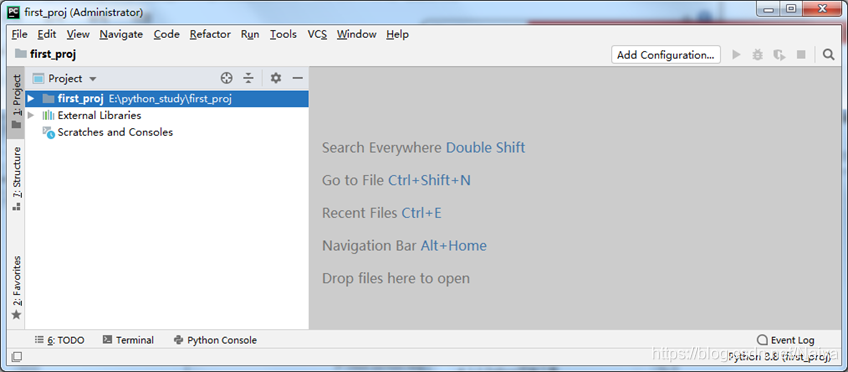848x372 pixels.
Task: Click the Stop square icon
Action: [x=801, y=55]
